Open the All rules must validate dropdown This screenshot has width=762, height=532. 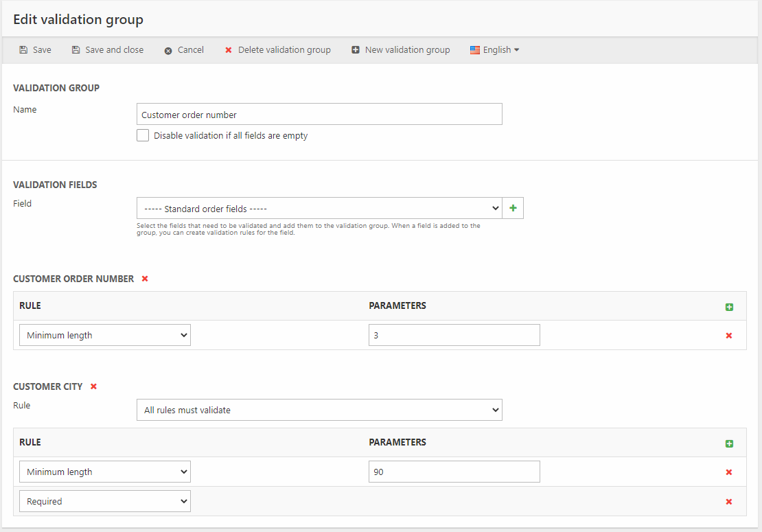[319, 410]
